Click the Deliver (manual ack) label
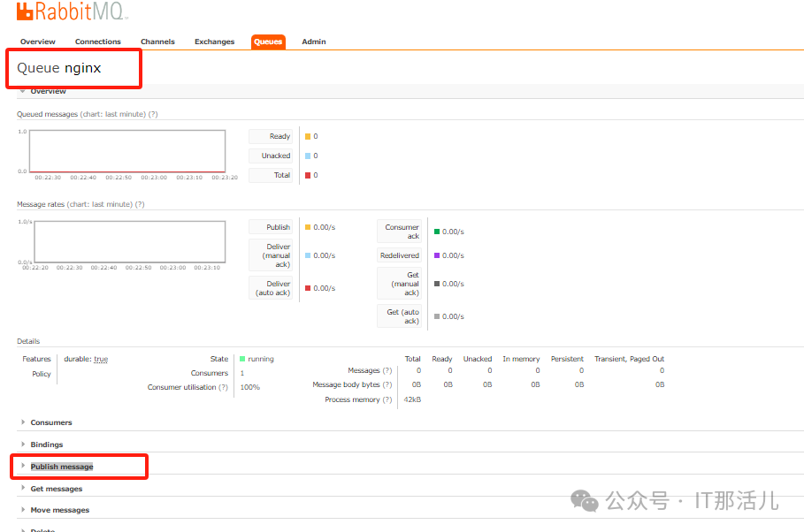Viewport: 804px width, 532px height. click(271, 255)
